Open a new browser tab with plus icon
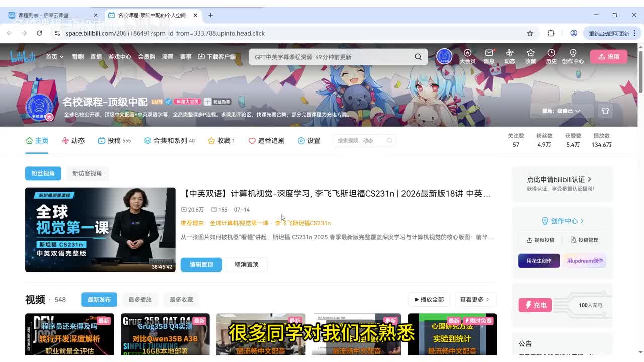Image resolution: width=644 pixels, height=362 pixels. pyautogui.click(x=210, y=15)
